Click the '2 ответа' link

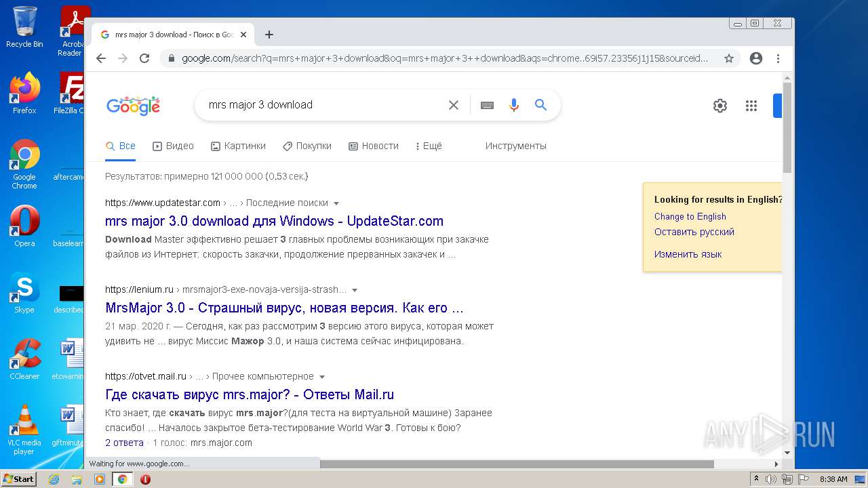124,443
